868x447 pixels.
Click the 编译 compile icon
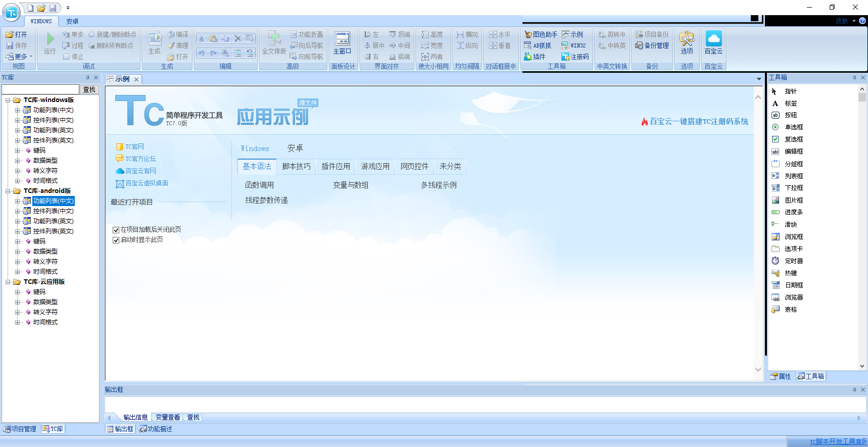pos(178,34)
